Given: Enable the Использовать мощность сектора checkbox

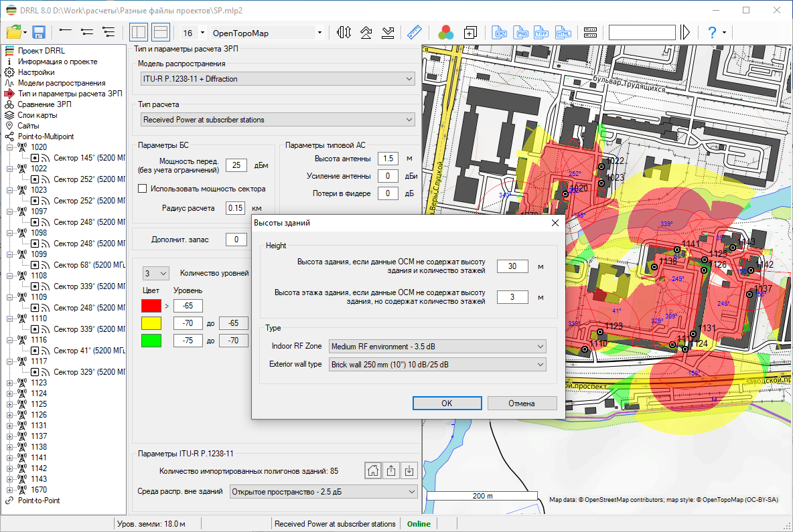Looking at the screenshot, I should [x=143, y=189].
